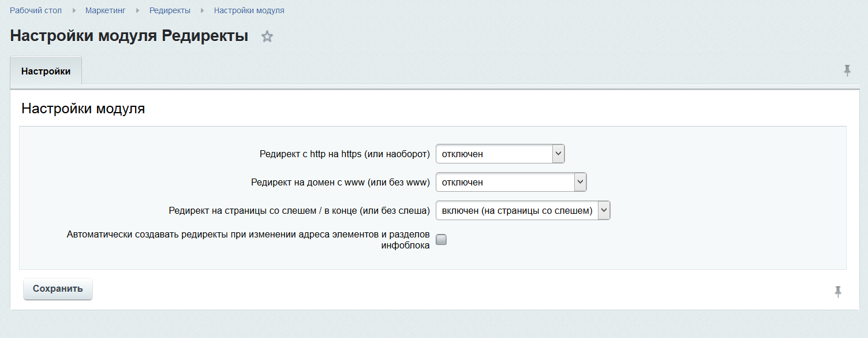Viewport: 868px width, 338px height.
Task: Navigate to Редиректы breadcrumb link
Action: point(170,11)
